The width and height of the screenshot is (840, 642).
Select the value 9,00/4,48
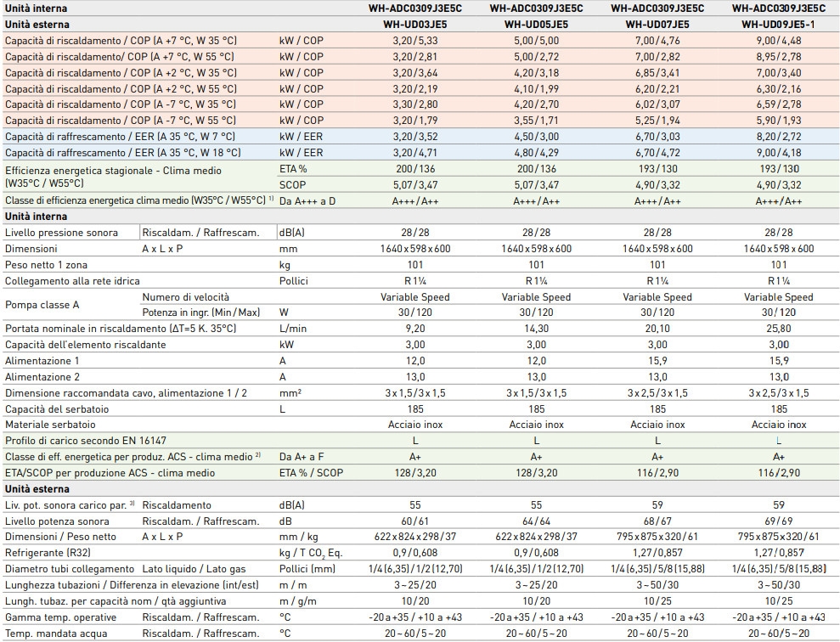[x=778, y=41]
